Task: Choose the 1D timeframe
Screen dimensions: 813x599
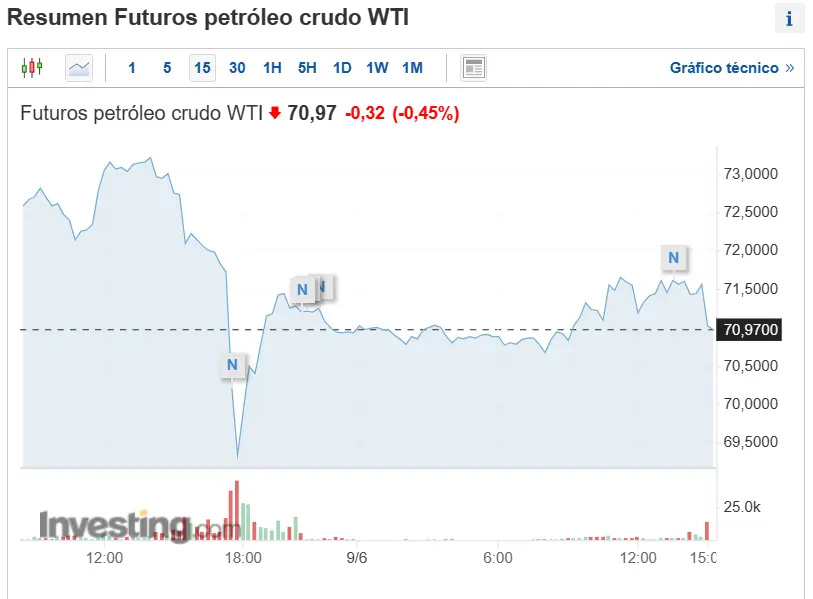Action: [x=342, y=68]
